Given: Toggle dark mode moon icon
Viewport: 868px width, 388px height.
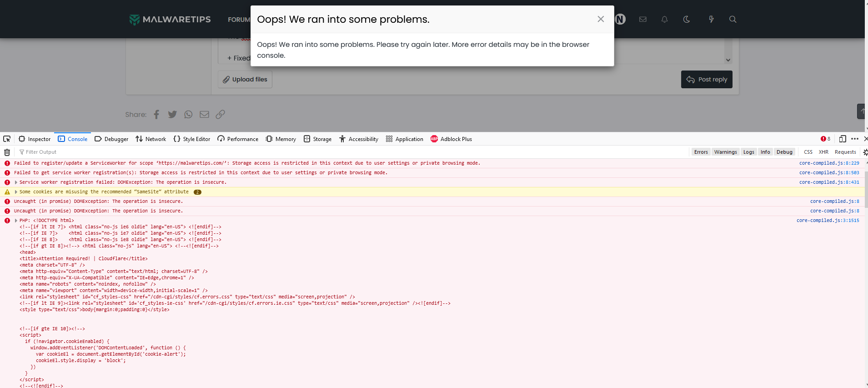Looking at the screenshot, I should 687,20.
